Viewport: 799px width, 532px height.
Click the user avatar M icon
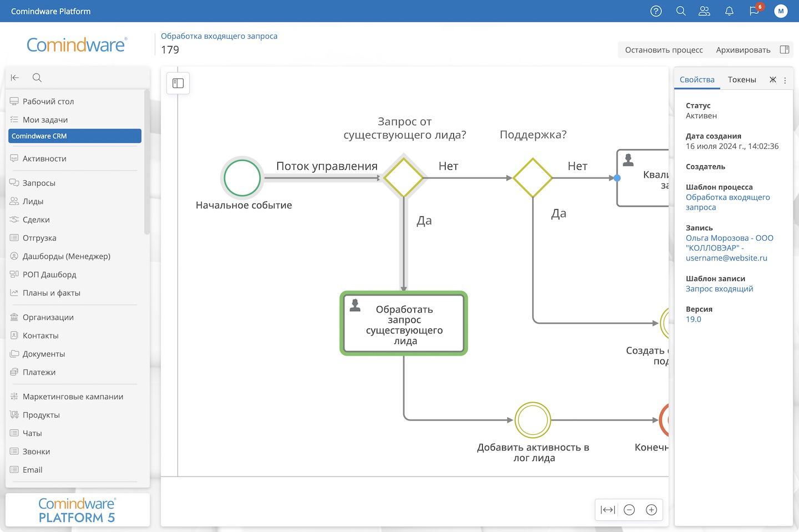tap(781, 11)
